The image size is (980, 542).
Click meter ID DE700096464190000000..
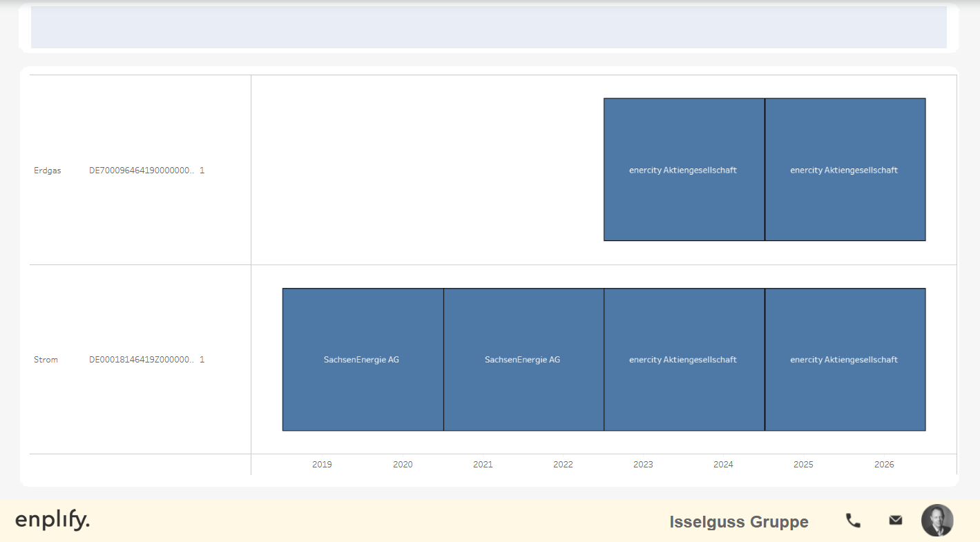point(142,171)
